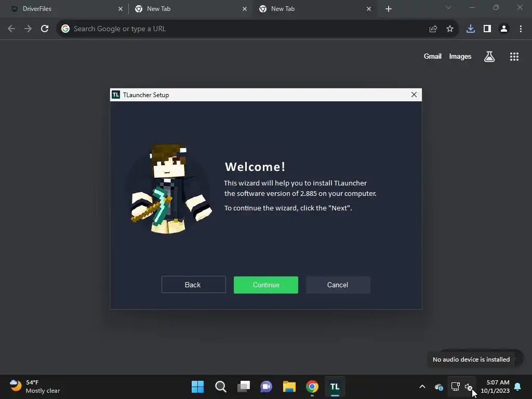Image resolution: width=532 pixels, height=399 pixels.
Task: Open the Images link
Action: pos(460,56)
